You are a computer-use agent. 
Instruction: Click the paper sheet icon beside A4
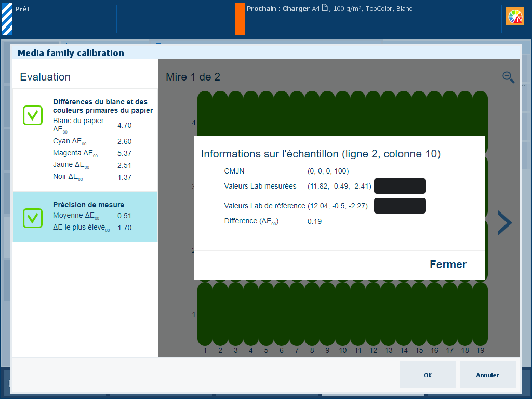tap(325, 8)
